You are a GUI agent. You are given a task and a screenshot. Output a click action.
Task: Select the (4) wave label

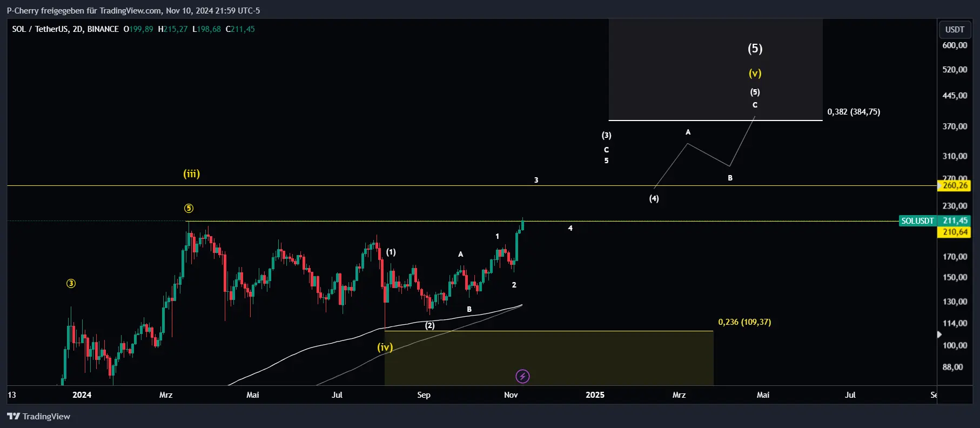(654, 198)
